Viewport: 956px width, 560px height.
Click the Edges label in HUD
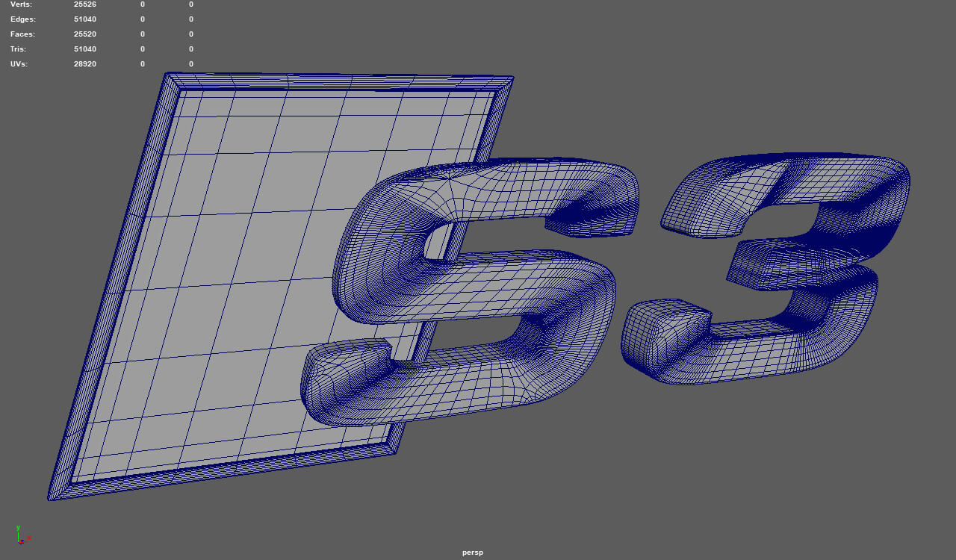(22, 19)
